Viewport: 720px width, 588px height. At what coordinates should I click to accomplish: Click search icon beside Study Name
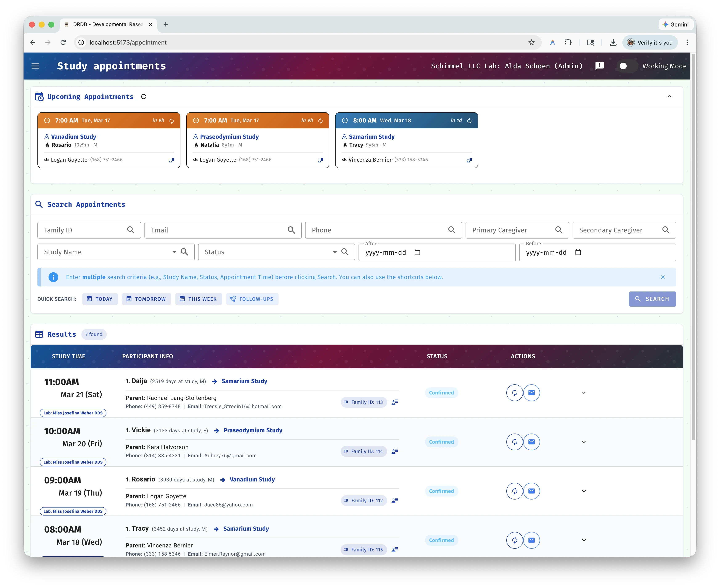[x=184, y=252]
